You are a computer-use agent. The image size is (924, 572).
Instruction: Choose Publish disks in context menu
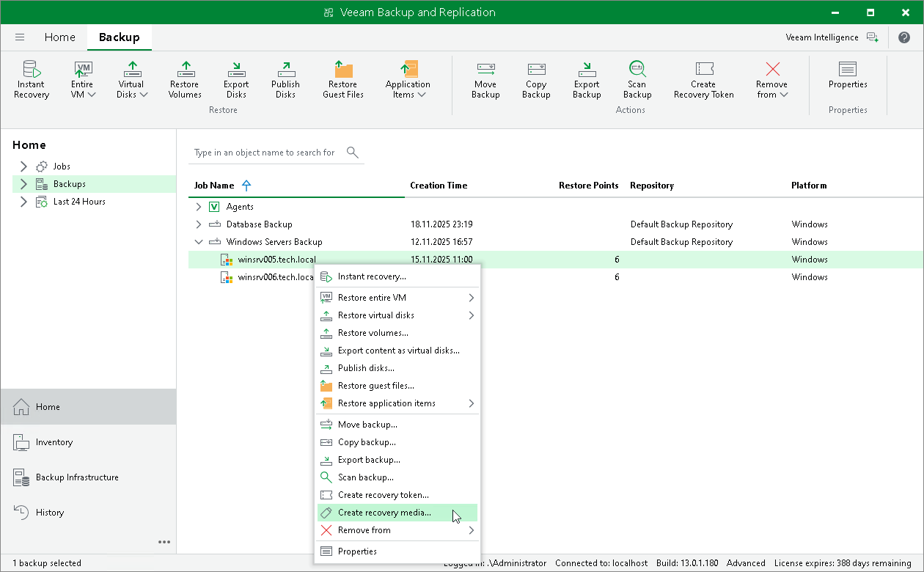point(397,368)
